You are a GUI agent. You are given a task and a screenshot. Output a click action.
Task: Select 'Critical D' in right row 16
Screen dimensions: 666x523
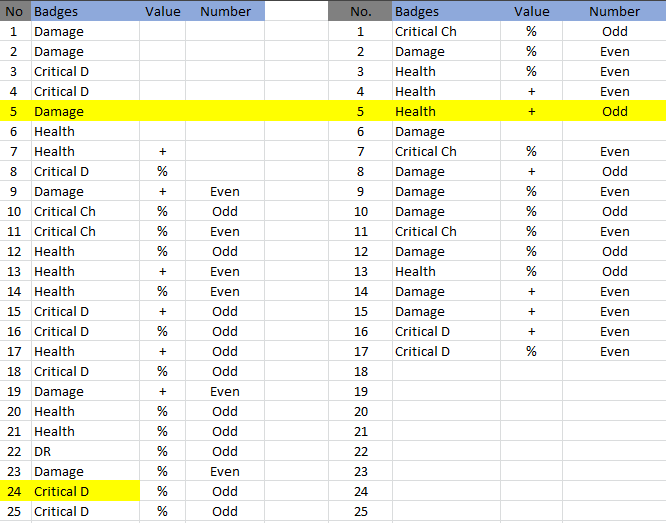446,331
